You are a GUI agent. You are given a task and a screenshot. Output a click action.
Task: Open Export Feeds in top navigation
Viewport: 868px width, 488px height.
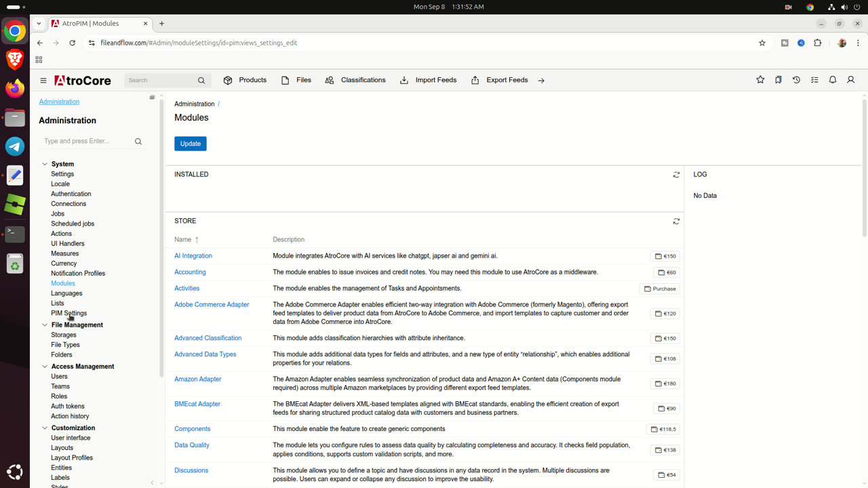tap(500, 80)
